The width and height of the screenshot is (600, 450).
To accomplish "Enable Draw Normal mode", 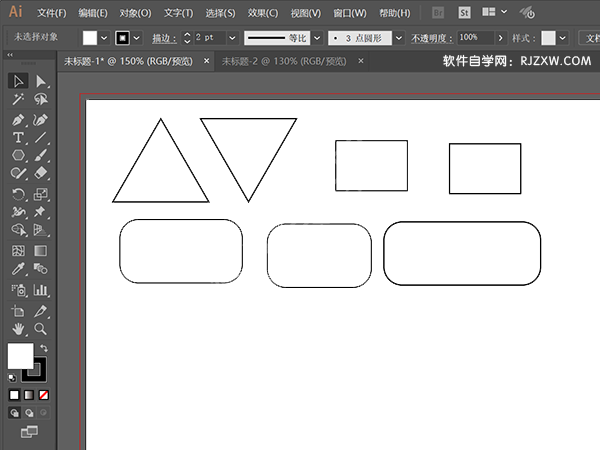I will pyautogui.click(x=15, y=413).
